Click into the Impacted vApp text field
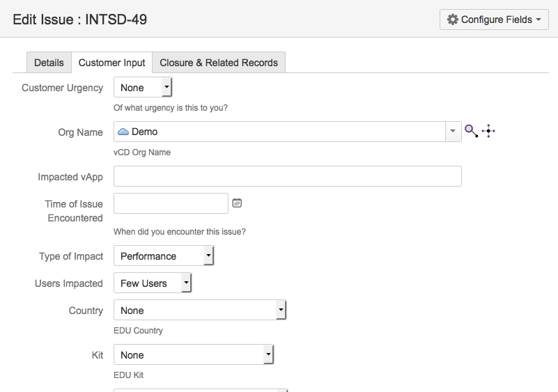The image size is (558, 392). [x=288, y=176]
